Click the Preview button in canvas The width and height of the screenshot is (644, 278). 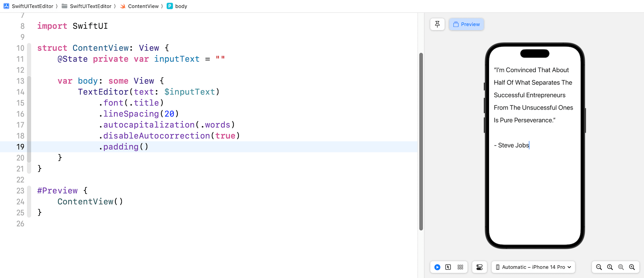click(466, 24)
